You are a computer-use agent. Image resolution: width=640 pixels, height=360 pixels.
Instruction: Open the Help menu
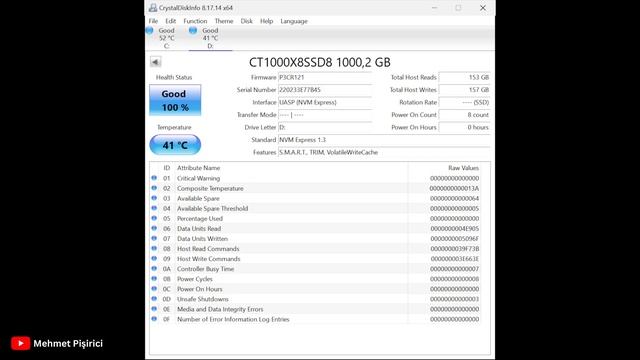click(267, 21)
